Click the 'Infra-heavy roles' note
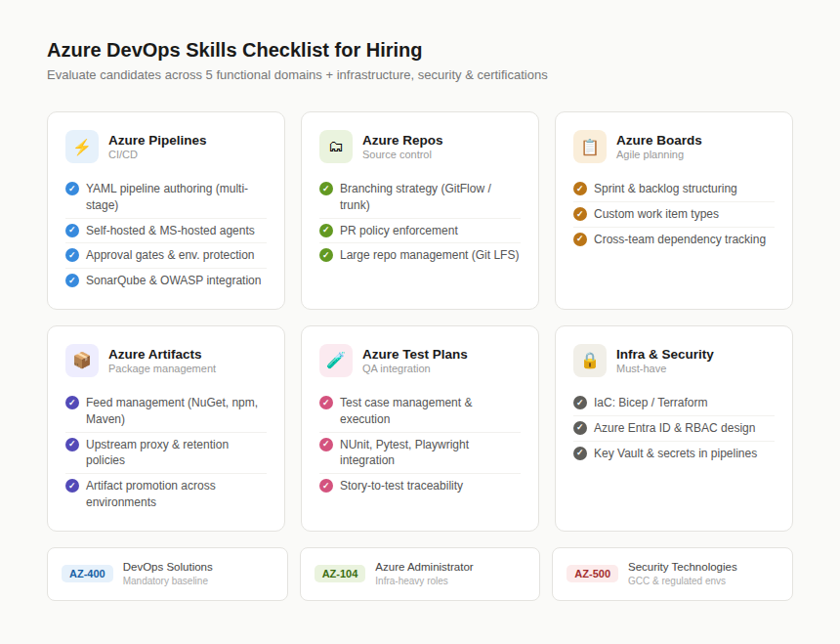This screenshot has width=840, height=644. point(411,580)
